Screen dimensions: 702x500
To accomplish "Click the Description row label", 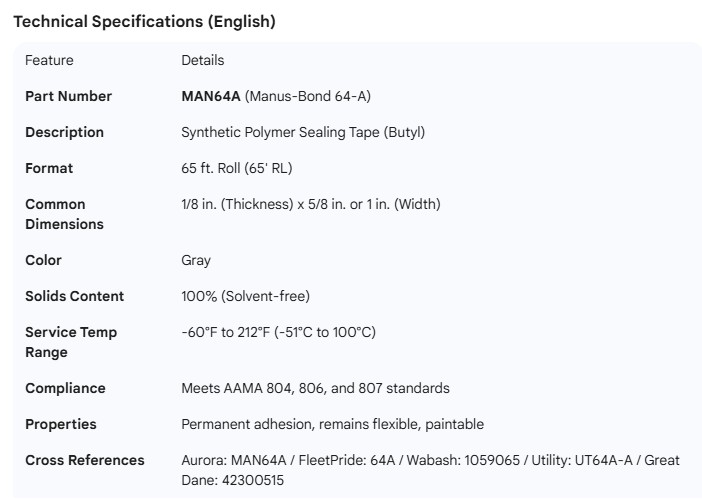I will click(x=64, y=132).
